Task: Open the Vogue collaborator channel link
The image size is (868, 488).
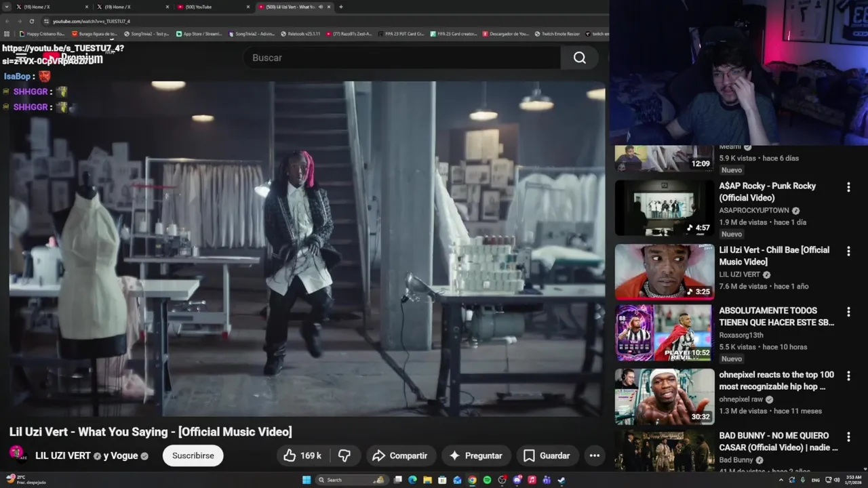Action: [124, 455]
